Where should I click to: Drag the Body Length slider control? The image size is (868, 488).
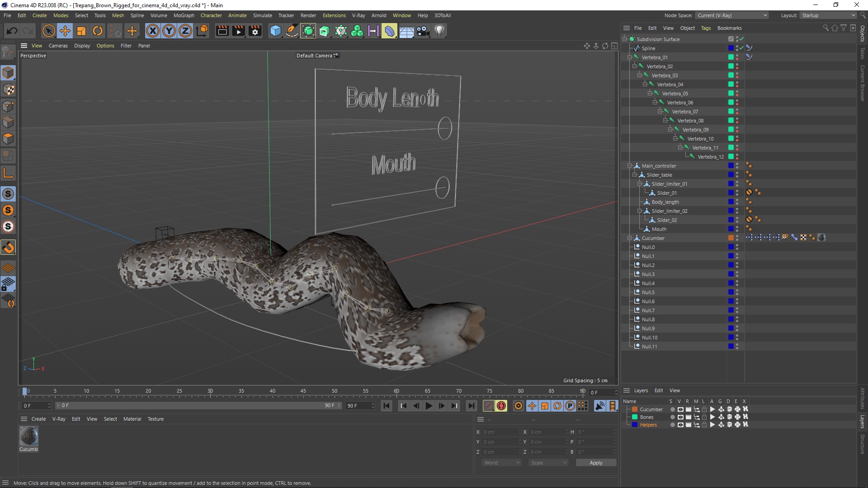(x=443, y=128)
